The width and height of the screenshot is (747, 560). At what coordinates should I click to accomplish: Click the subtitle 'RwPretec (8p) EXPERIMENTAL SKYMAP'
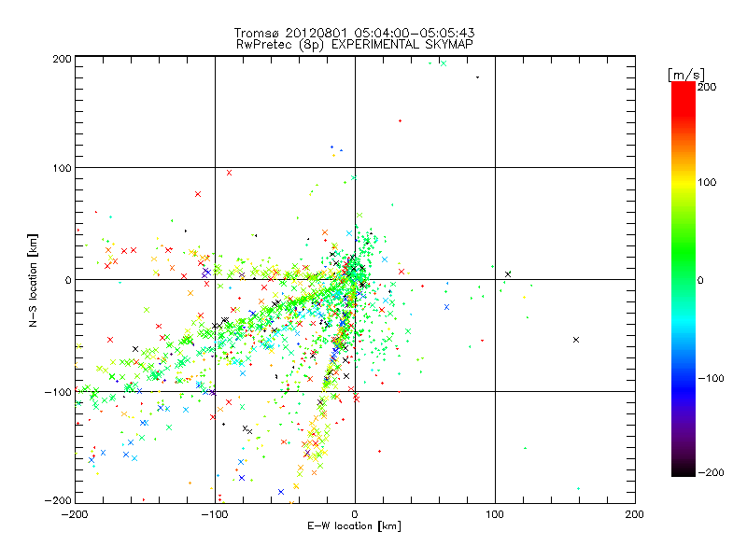tap(355, 44)
